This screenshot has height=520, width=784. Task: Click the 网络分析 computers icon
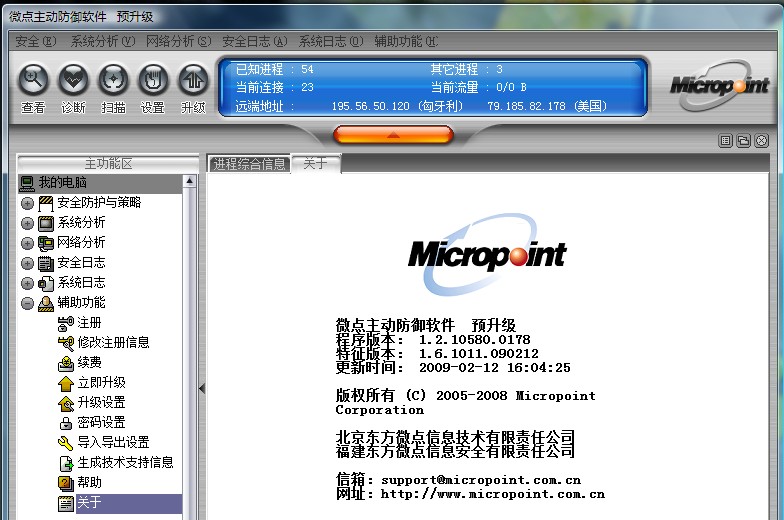(x=46, y=244)
